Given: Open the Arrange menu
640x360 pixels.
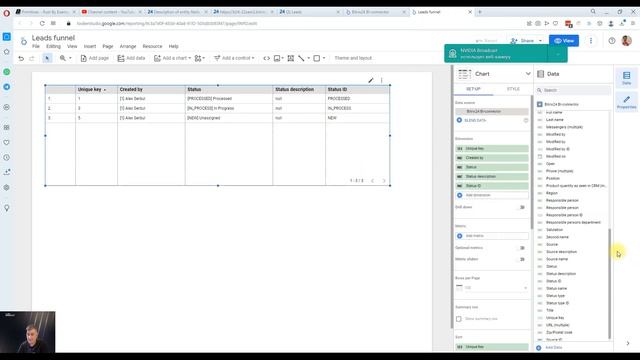Looking at the screenshot, I should coord(128,47).
